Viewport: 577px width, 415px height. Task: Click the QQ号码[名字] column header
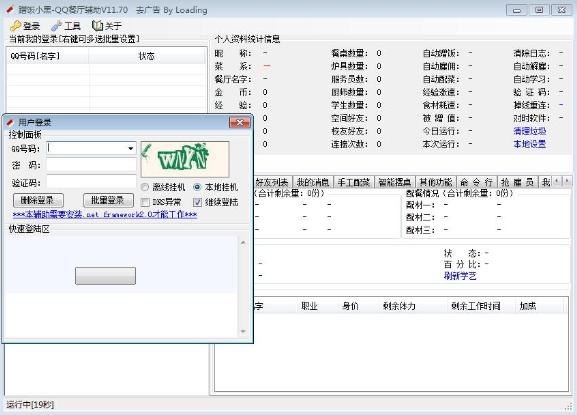48,56
